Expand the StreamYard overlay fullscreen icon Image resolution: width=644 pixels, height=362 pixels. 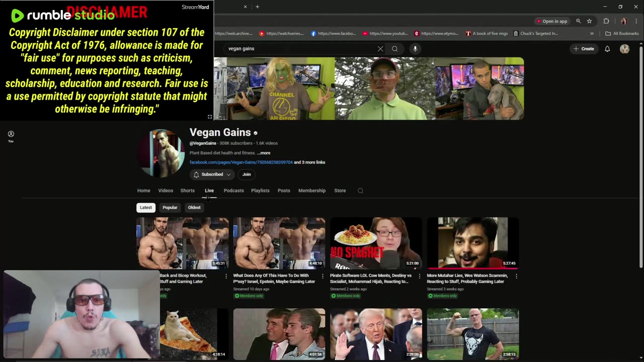pos(210,117)
